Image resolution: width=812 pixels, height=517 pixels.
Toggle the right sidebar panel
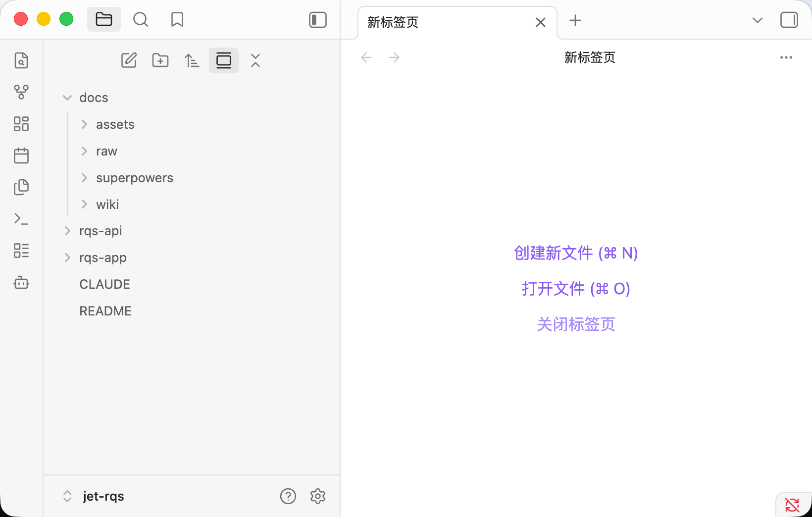[789, 20]
